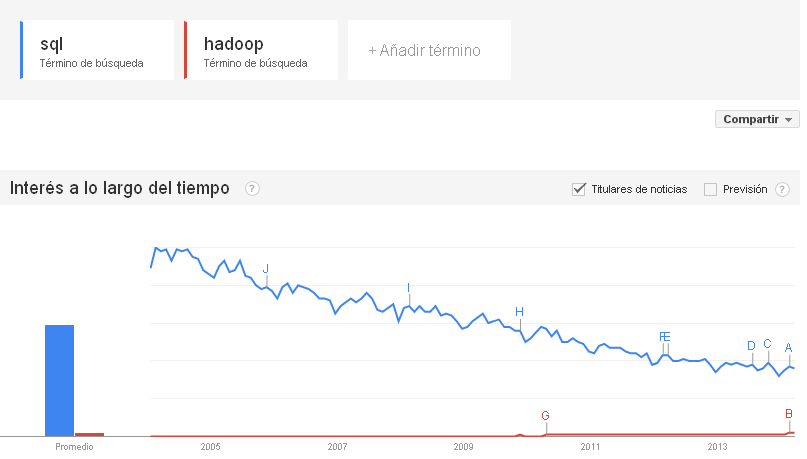This screenshot has width=807, height=459.
Task: Enable the Previsión checkbox
Action: (x=710, y=189)
